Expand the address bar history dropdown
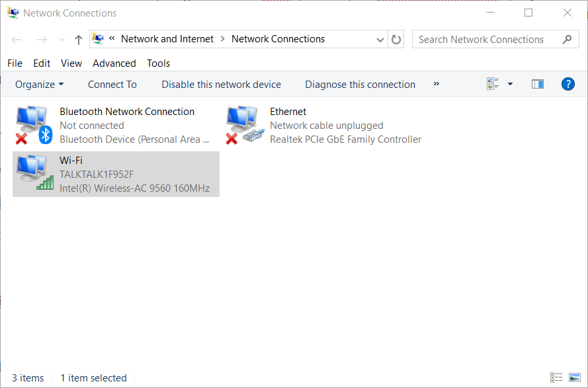Image resolution: width=588 pixels, height=388 pixels. pyautogui.click(x=380, y=40)
